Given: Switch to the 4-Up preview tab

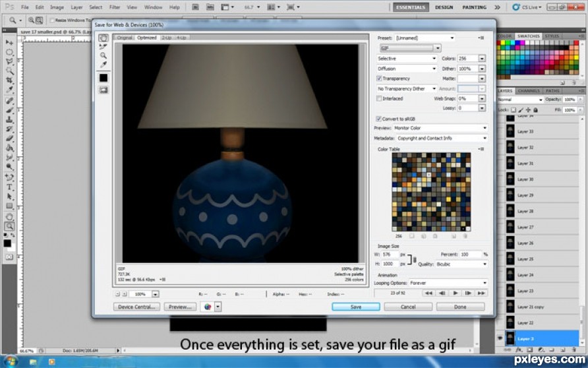Looking at the screenshot, I should tap(181, 38).
